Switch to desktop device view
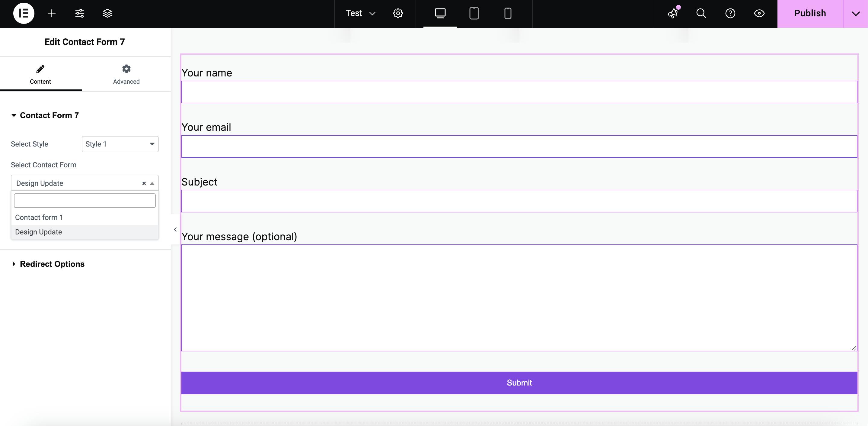This screenshot has height=426, width=868. coord(440,13)
